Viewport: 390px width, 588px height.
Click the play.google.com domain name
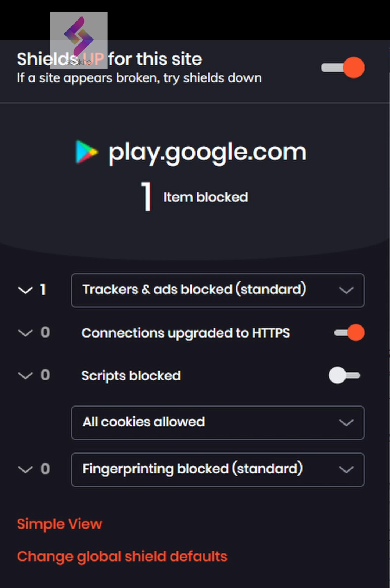tap(207, 152)
